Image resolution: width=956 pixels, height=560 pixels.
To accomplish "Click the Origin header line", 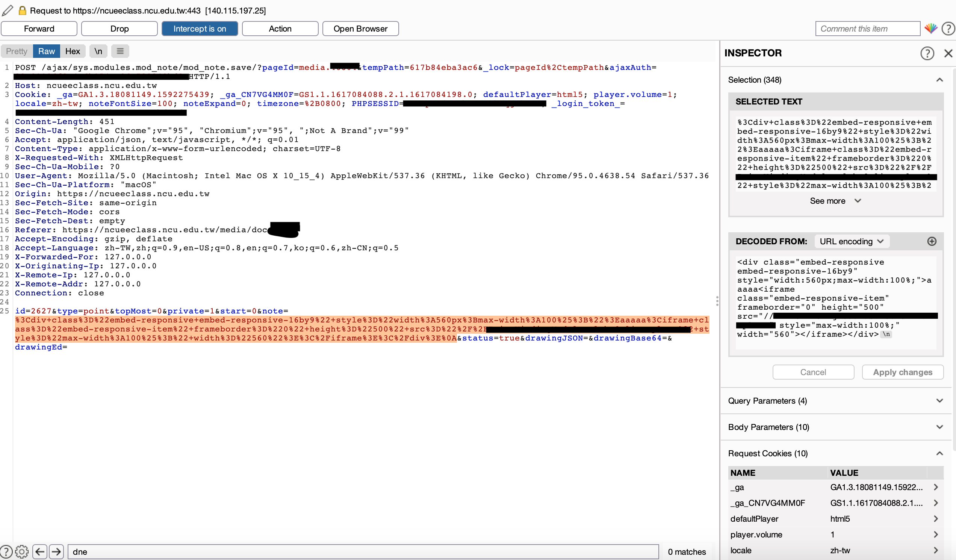I will click(112, 194).
